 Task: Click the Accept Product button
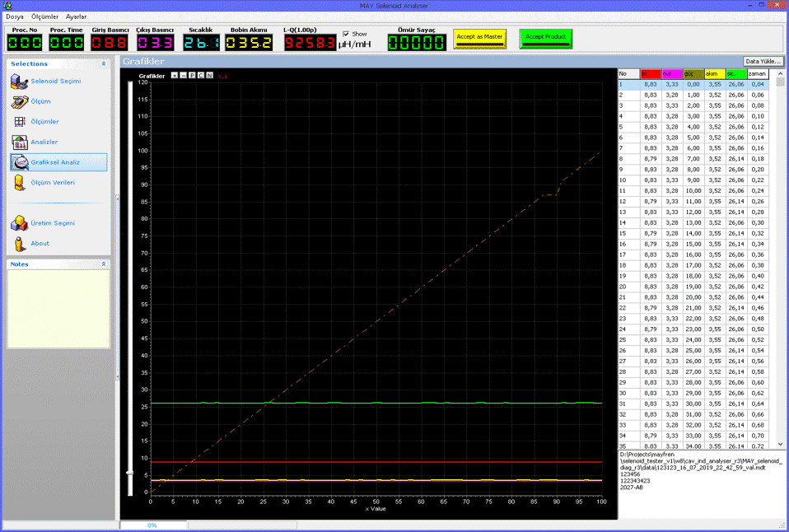546,39
